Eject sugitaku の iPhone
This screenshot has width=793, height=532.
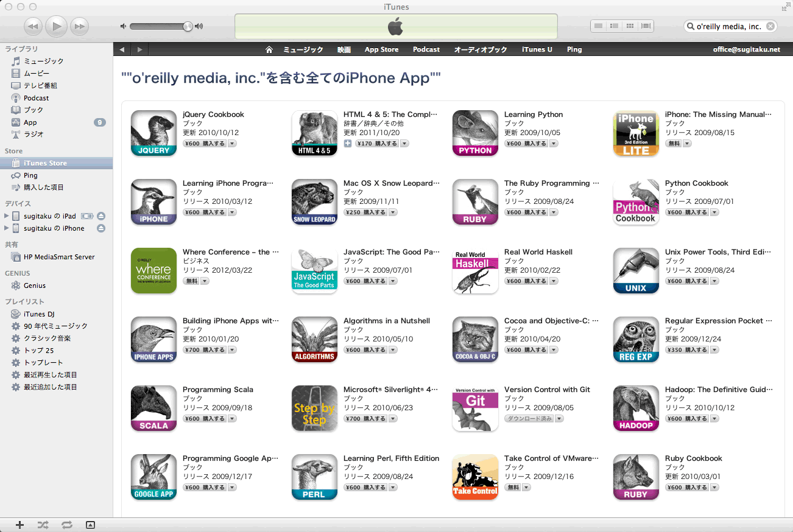(101, 228)
